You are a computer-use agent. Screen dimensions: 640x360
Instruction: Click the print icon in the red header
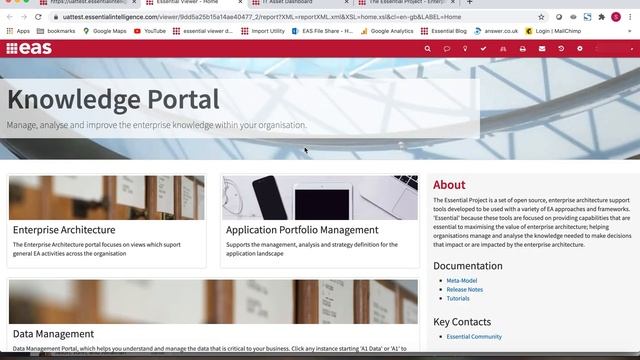pos(522,49)
